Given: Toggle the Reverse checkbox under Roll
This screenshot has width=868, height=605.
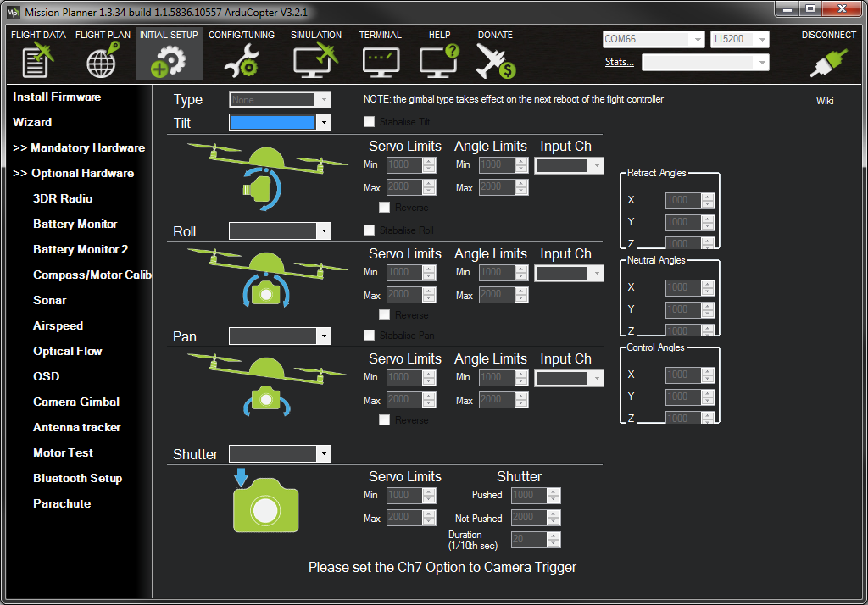Looking at the screenshot, I should [x=384, y=315].
